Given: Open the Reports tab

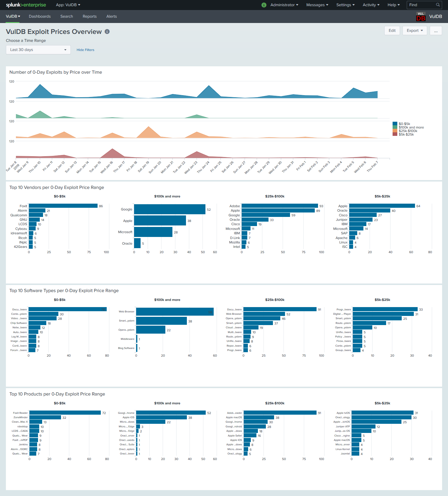Looking at the screenshot, I should pos(90,17).
